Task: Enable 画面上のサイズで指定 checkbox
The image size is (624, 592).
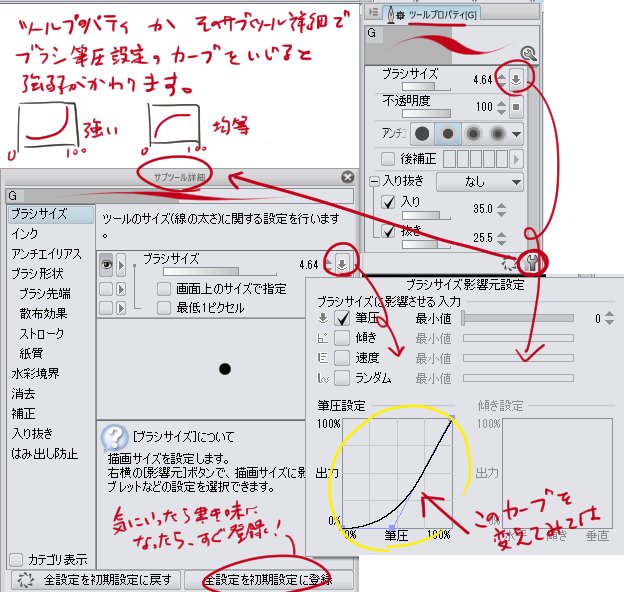Action: pyautogui.click(x=164, y=289)
